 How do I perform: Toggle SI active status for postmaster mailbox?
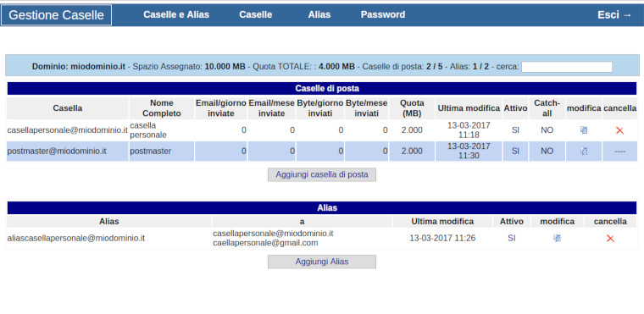click(x=515, y=151)
